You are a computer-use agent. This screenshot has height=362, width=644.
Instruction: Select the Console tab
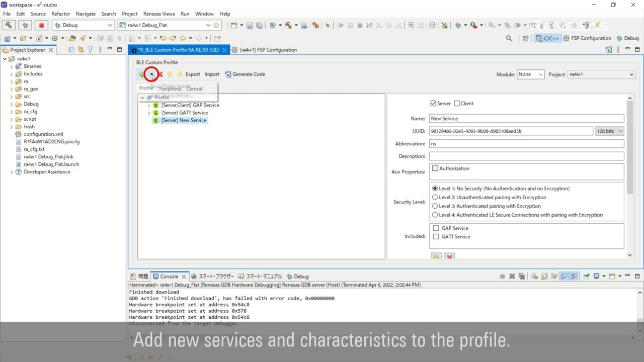point(169,277)
